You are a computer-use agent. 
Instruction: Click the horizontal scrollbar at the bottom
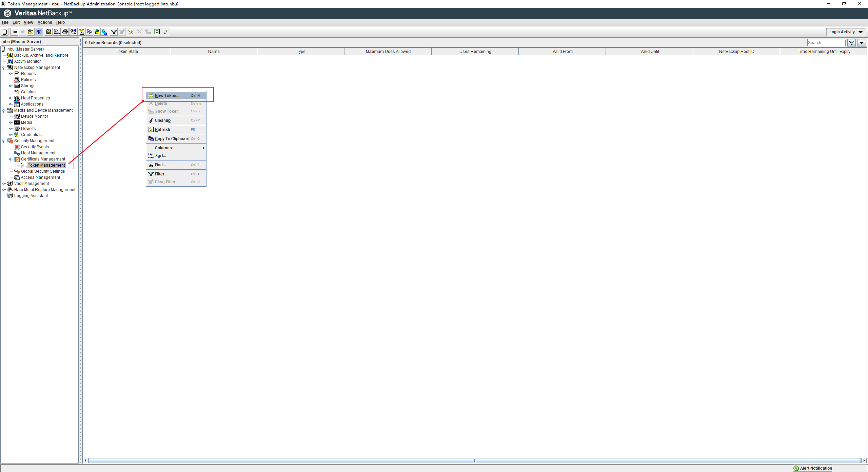474,460
